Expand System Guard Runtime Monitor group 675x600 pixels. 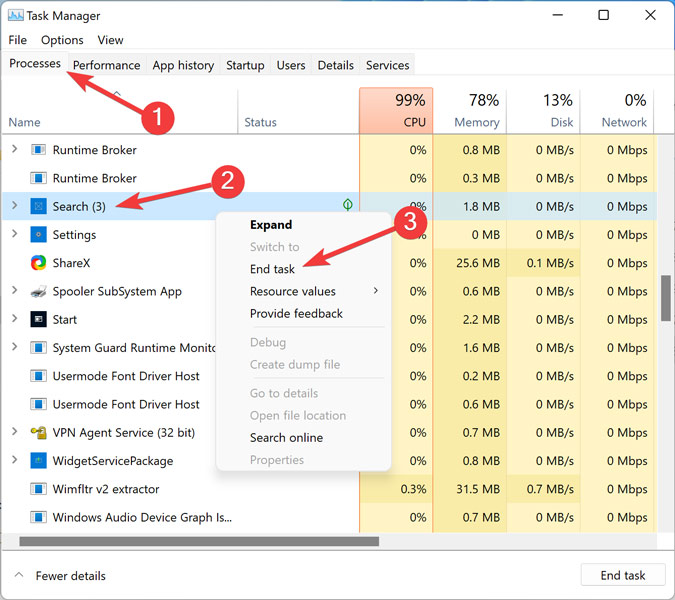coord(15,346)
